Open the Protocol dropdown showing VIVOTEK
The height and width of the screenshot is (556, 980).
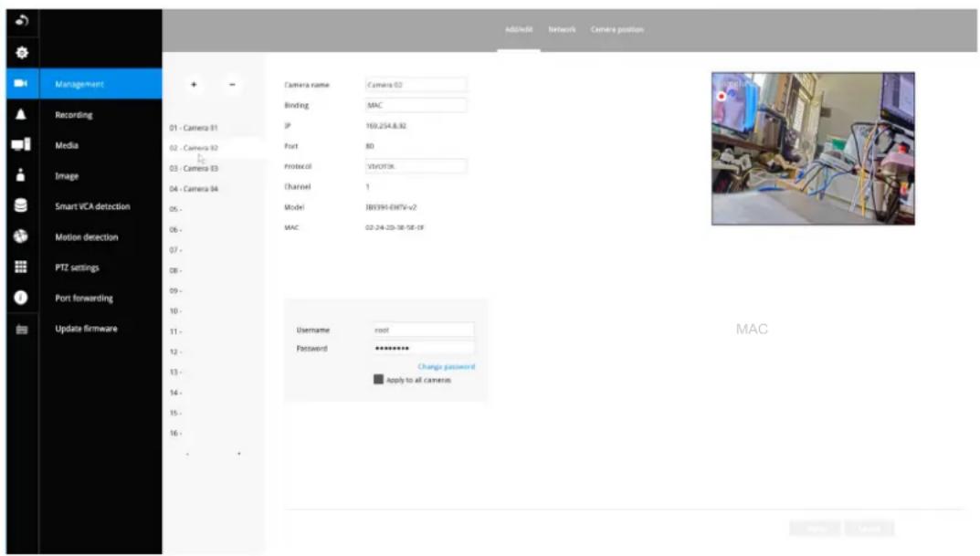coord(416,166)
